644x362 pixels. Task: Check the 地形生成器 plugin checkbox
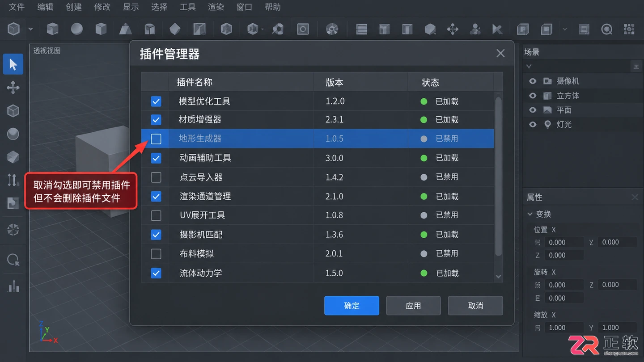click(156, 139)
